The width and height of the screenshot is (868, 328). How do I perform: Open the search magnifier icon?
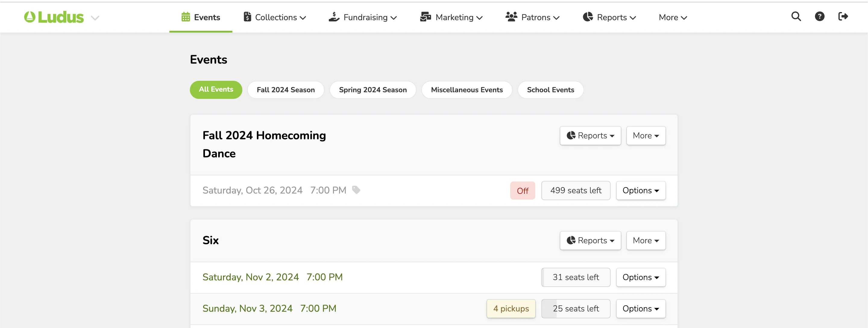[796, 17]
